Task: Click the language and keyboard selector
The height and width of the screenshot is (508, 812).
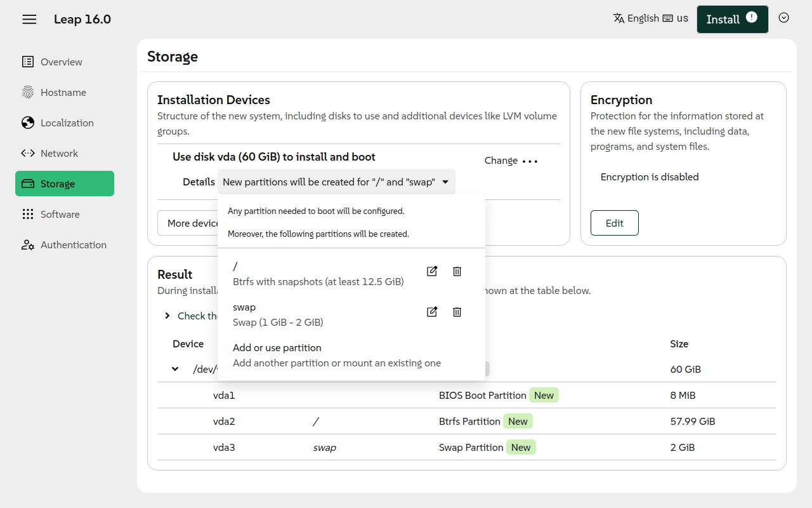Action: click(x=650, y=18)
